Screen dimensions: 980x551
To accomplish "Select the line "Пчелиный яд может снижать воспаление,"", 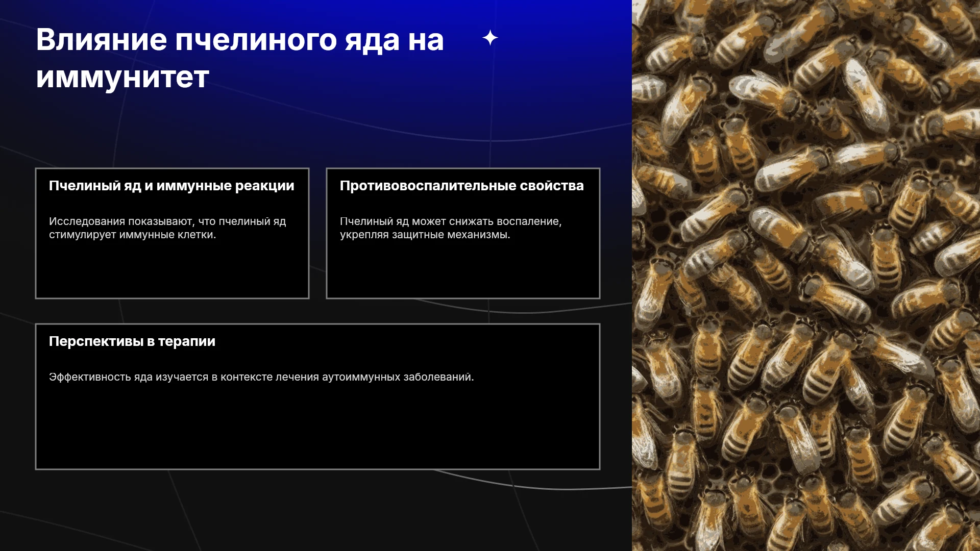I will click(451, 221).
